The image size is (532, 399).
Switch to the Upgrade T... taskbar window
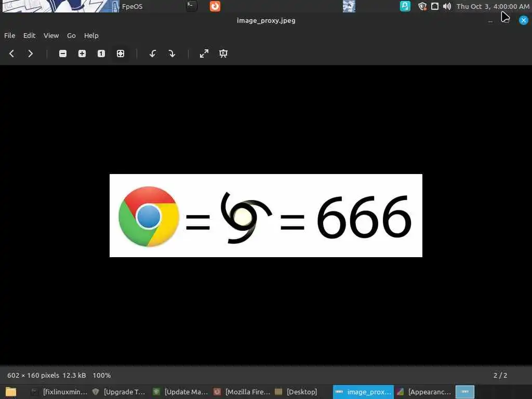click(119, 392)
